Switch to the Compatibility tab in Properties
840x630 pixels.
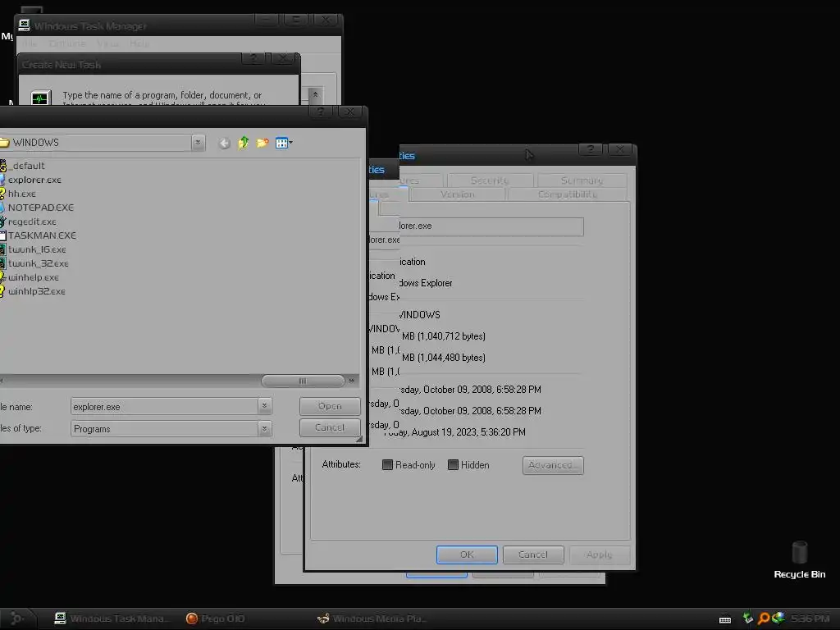(x=568, y=194)
